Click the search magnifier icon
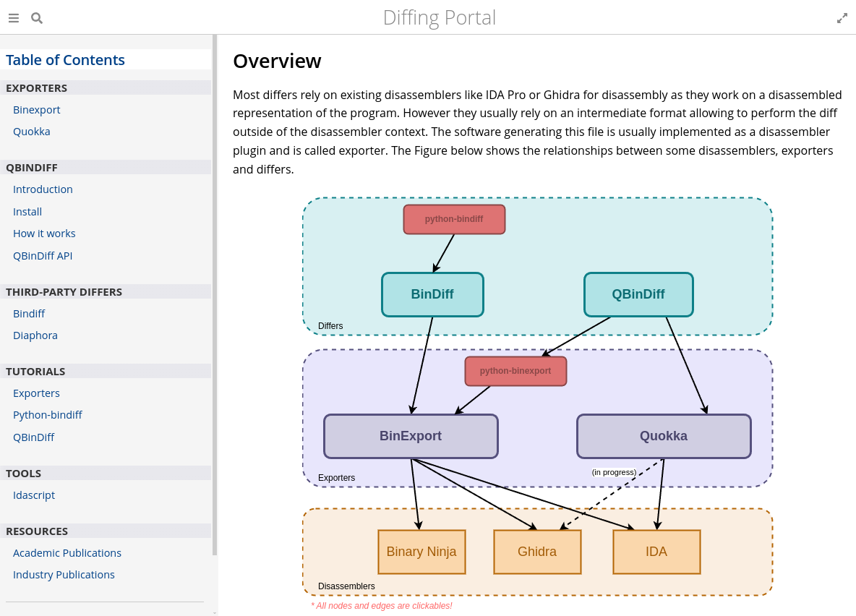Viewport: 856px width, 616px height. (x=37, y=18)
